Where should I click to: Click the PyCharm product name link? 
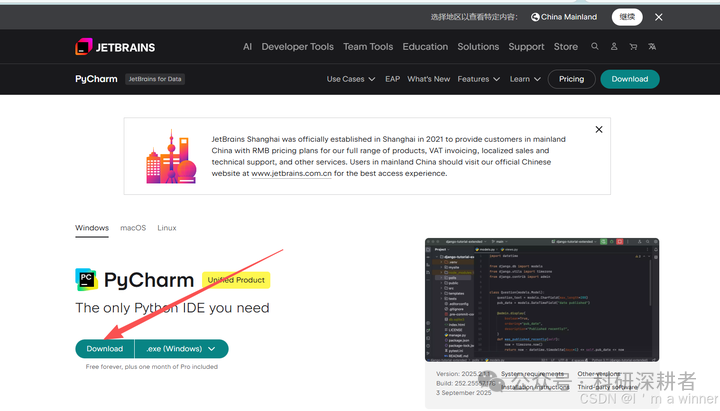coord(96,79)
